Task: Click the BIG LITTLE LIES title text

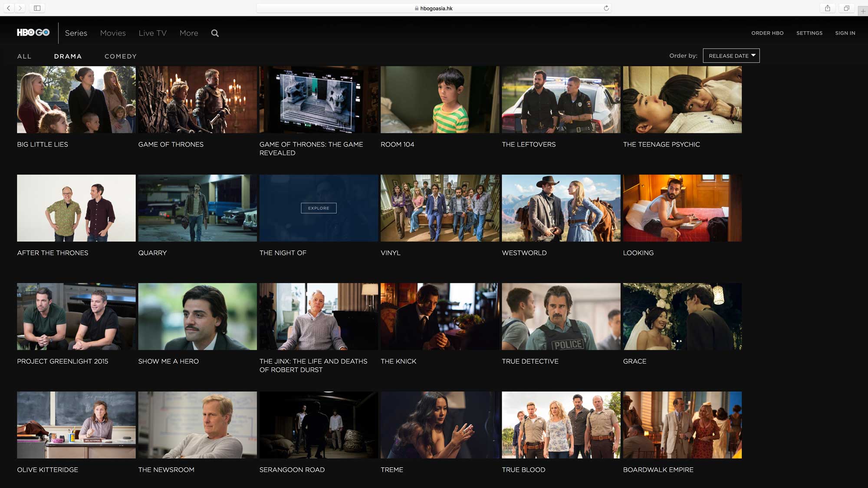Action: click(43, 144)
